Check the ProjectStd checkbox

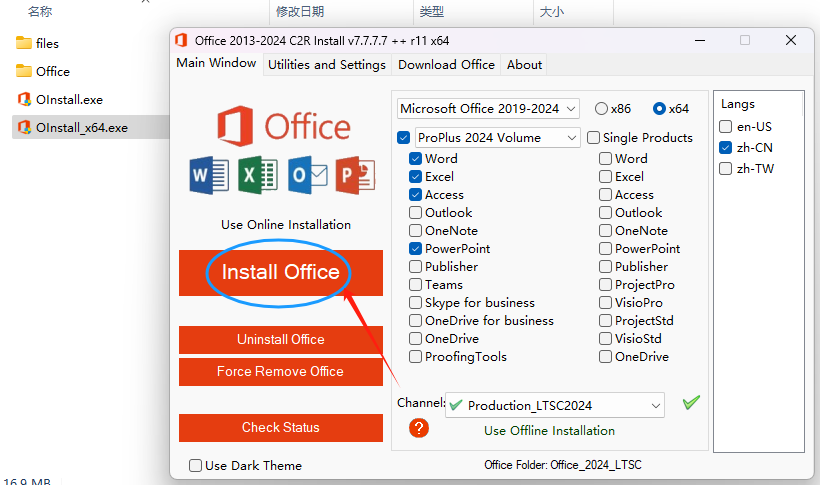tap(605, 320)
